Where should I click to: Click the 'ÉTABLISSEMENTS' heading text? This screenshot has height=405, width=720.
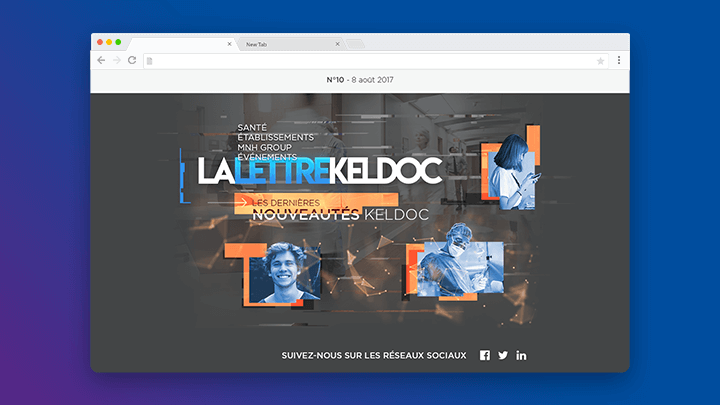pos(276,137)
